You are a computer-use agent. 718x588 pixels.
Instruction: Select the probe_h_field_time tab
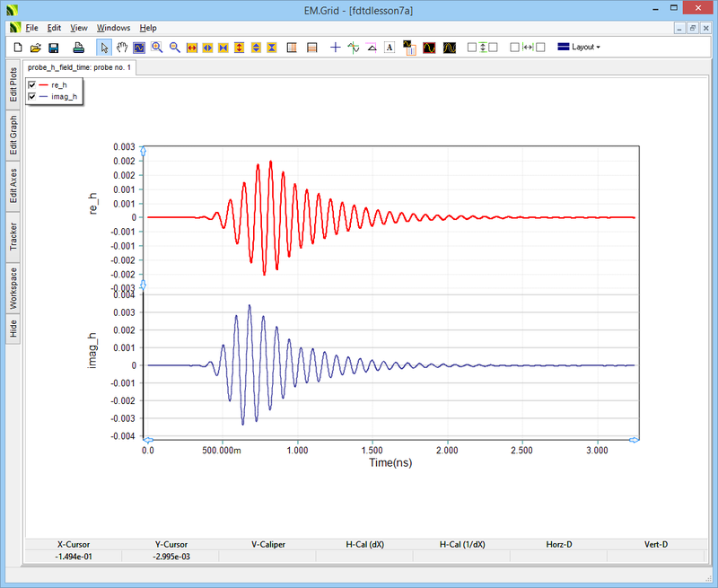tap(76, 66)
